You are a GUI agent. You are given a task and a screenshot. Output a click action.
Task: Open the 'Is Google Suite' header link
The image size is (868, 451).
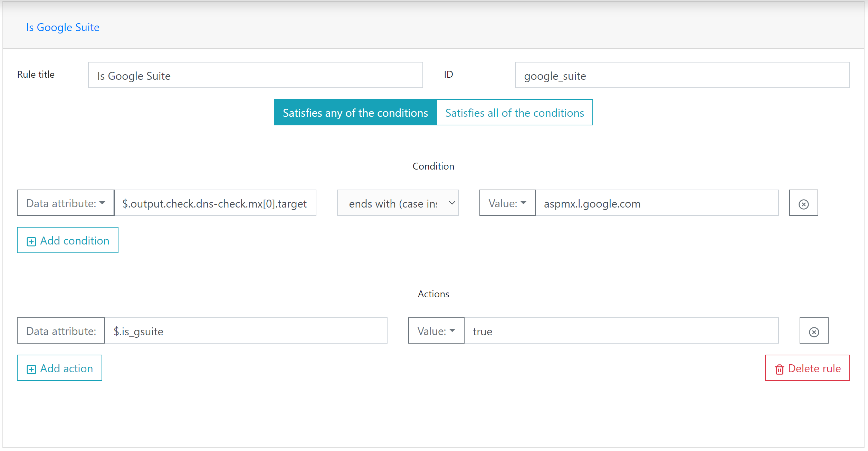click(x=63, y=27)
